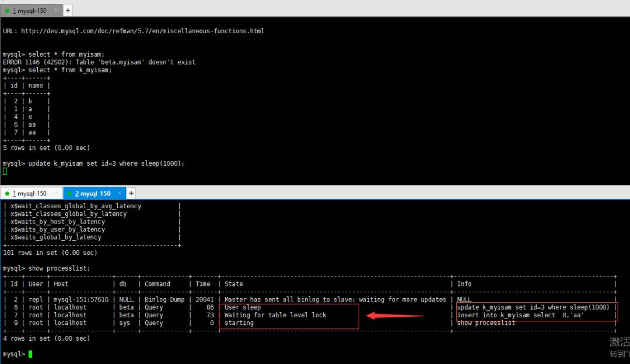Screen dimensions: 630x364
Task: Click the time value 20041
Action: 205,300
